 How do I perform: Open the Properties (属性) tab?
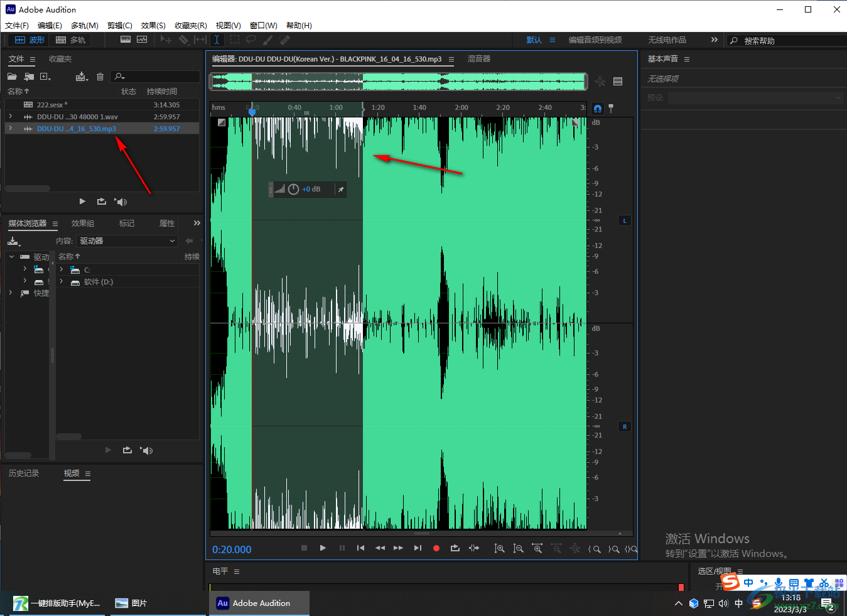pos(167,224)
